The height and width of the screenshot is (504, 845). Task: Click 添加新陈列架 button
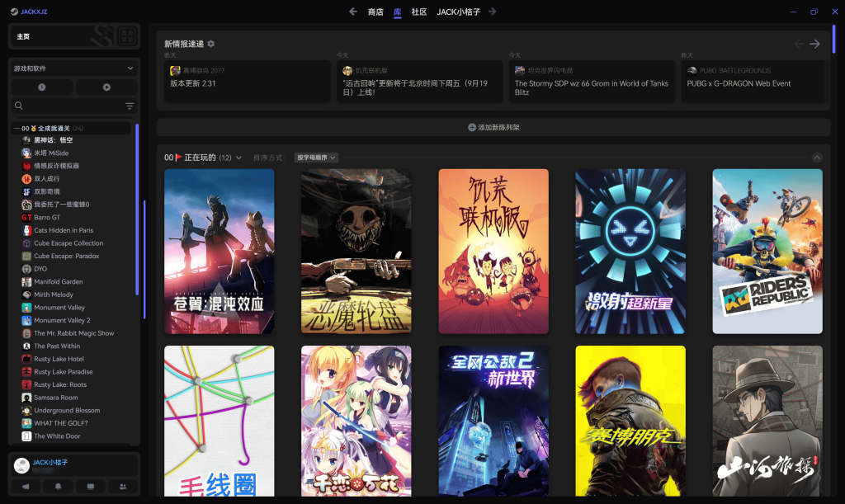tap(493, 128)
